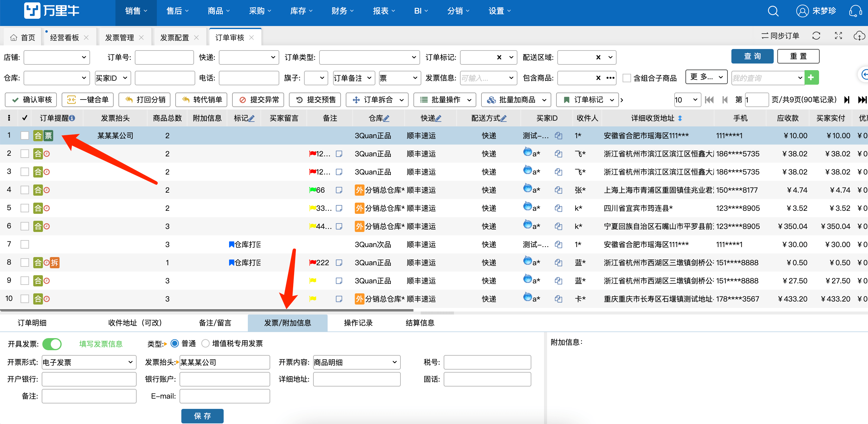The width and height of the screenshot is (868, 424).
Task: Click the edit pencil on 配送方式 column
Action: click(x=504, y=118)
